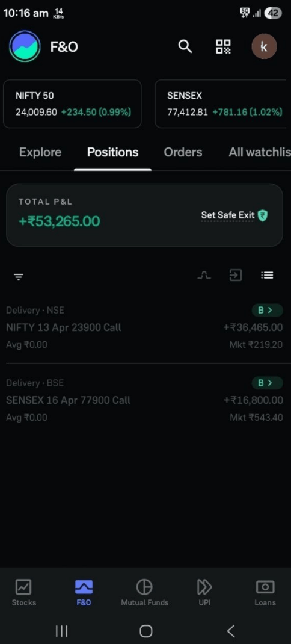Screen dimensions: 291x644
Task: Click the Set Safe Exit link
Action: pos(228,215)
